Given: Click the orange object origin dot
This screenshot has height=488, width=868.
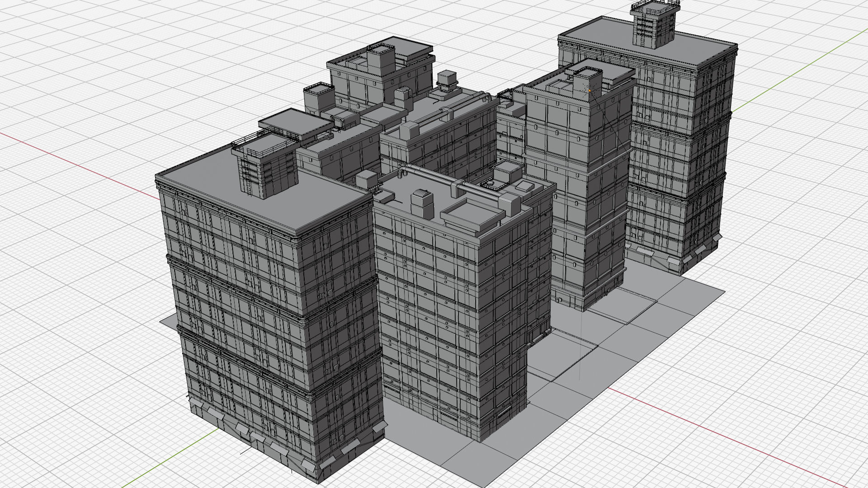Looking at the screenshot, I should pyautogui.click(x=590, y=91).
